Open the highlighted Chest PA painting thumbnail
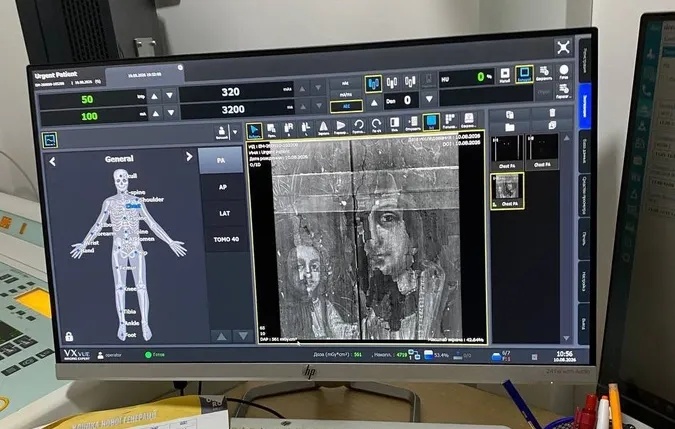 [507, 191]
